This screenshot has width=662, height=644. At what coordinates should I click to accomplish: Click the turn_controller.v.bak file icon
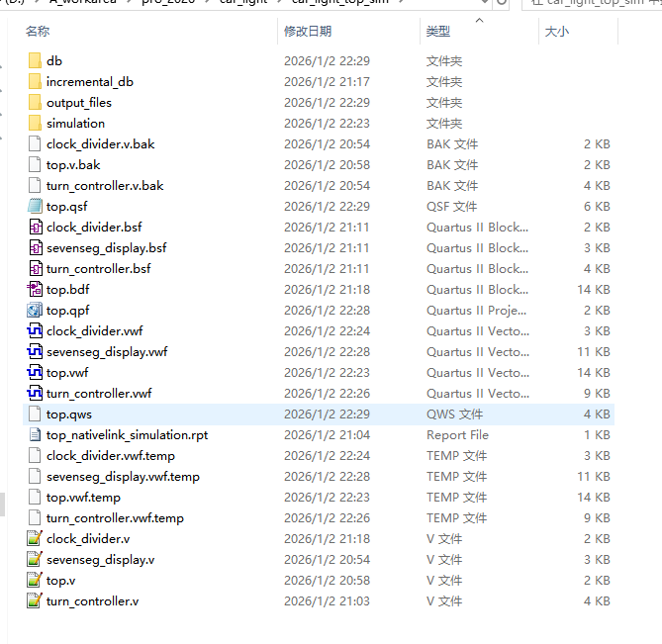[x=35, y=185]
